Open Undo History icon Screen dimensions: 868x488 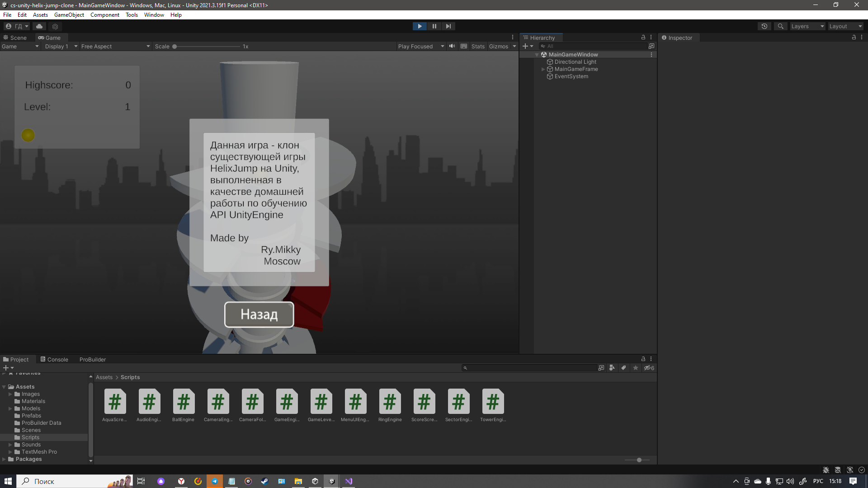(764, 26)
